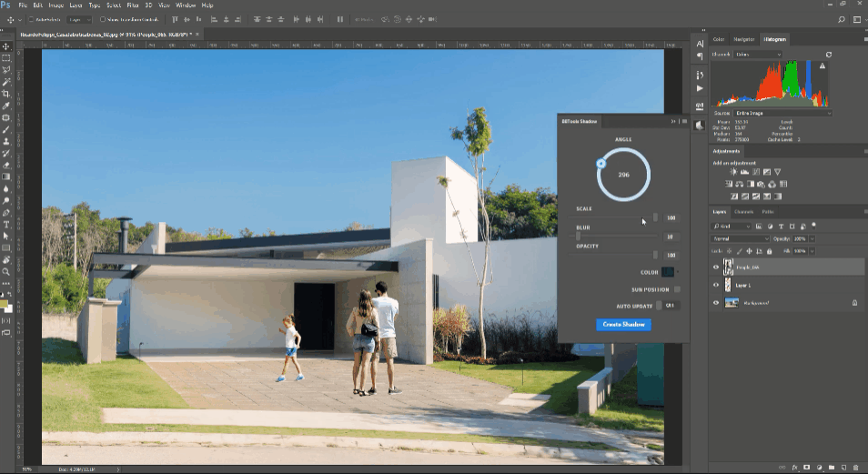Toggle the Sun Position checkbox

tap(677, 289)
